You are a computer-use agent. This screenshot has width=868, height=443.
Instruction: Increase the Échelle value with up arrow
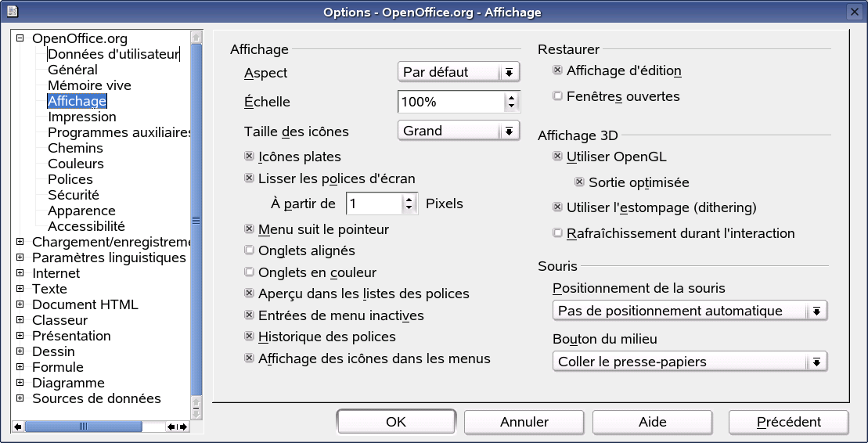(512, 97)
